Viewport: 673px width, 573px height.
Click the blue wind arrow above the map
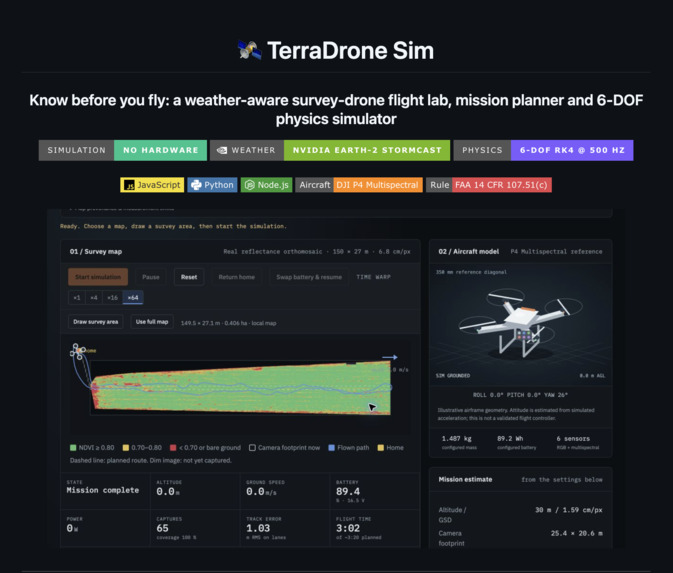[390, 357]
